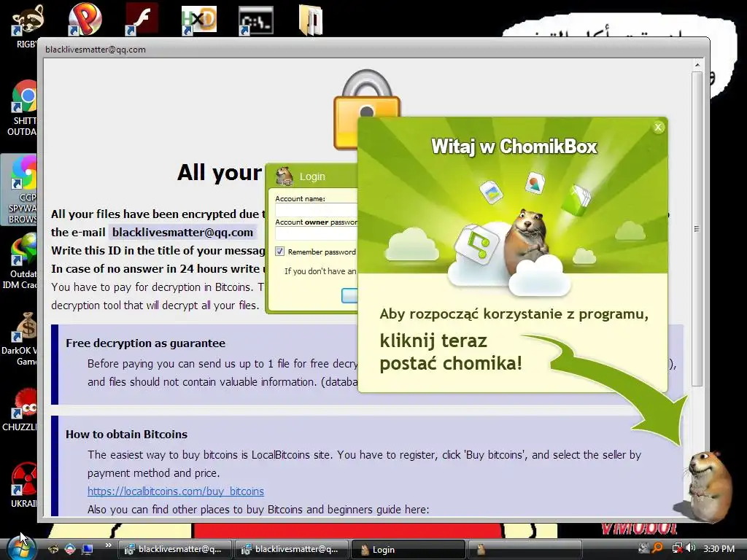
Task: Click the 'kliknij teraz postać chomika!' text
Action: pyautogui.click(x=451, y=352)
